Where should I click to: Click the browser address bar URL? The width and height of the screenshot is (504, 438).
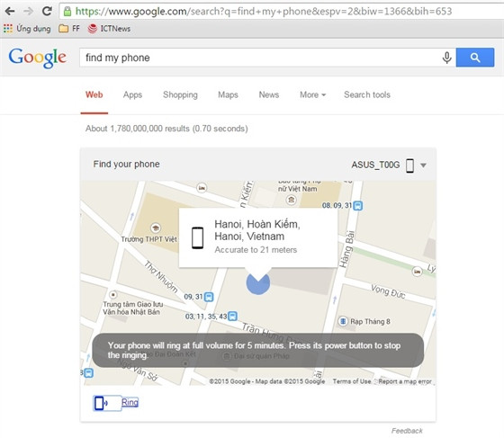tap(264, 12)
